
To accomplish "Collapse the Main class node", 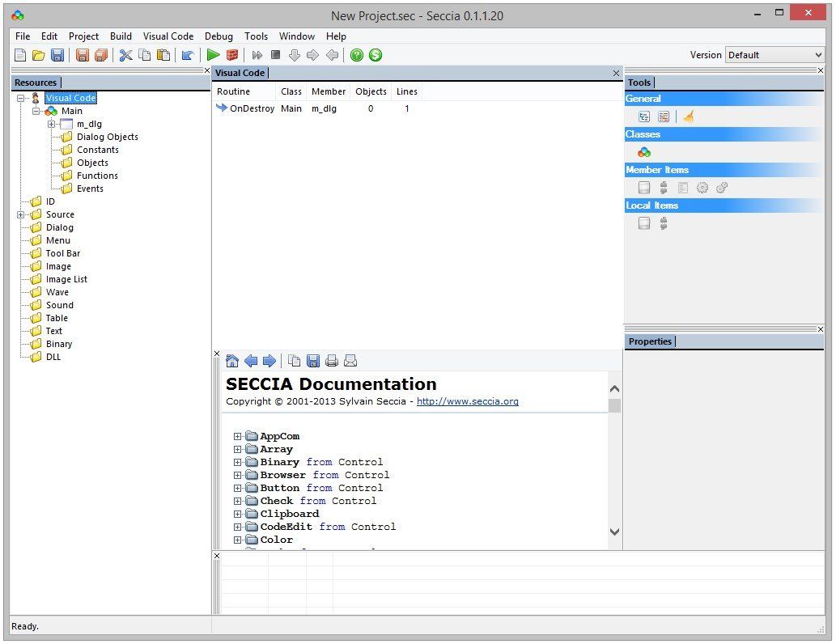I will pyautogui.click(x=36, y=111).
